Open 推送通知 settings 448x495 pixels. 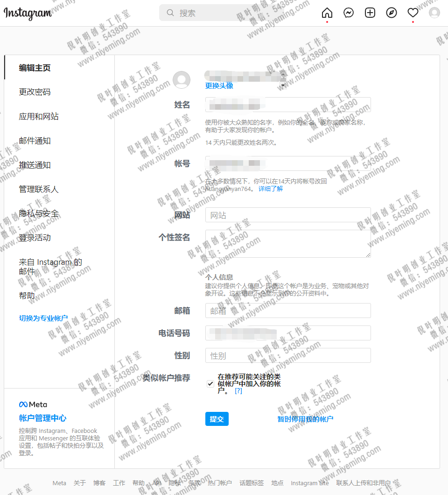(35, 165)
